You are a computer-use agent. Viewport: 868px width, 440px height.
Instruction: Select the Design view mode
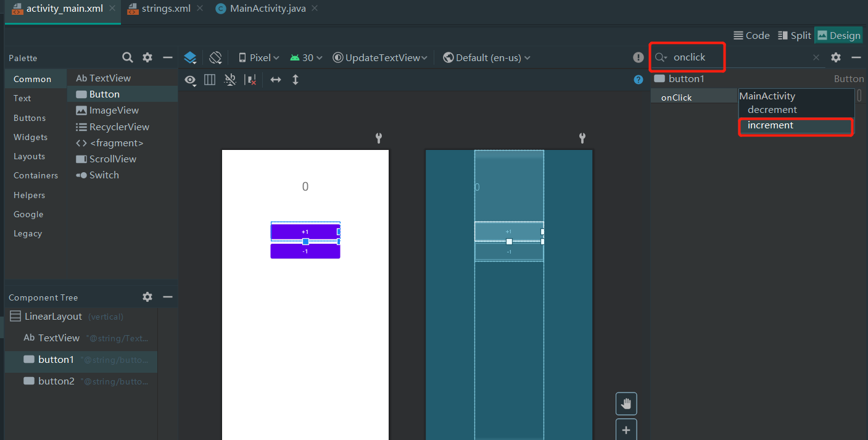tap(838, 35)
